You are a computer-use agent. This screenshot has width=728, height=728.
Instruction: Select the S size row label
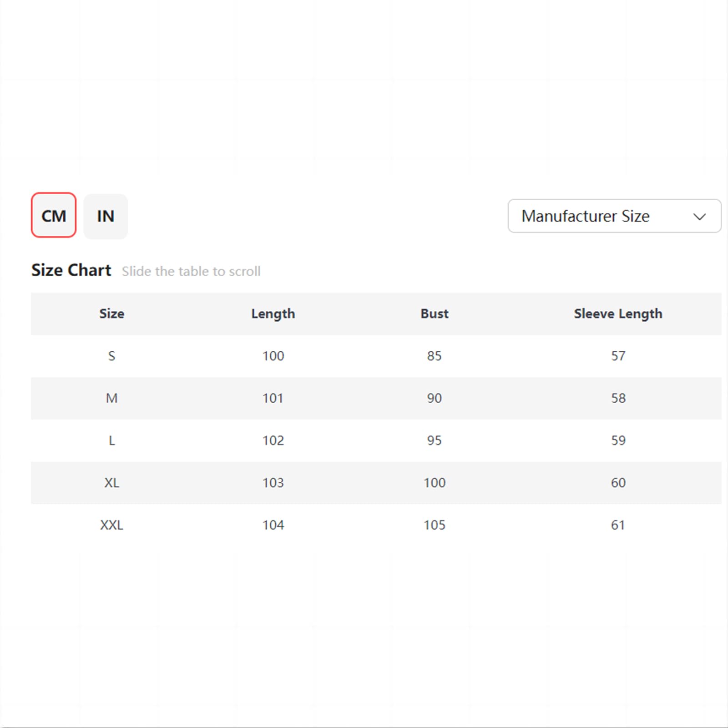tap(111, 356)
